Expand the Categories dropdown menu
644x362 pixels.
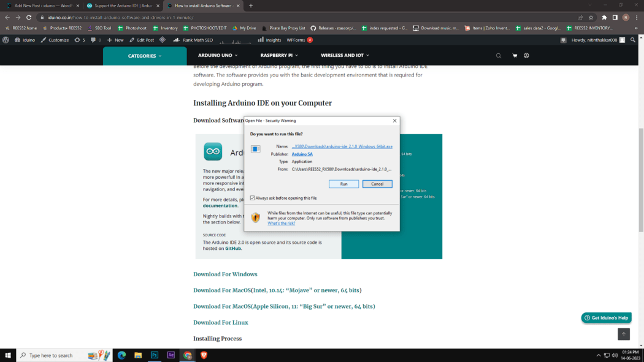tap(145, 56)
